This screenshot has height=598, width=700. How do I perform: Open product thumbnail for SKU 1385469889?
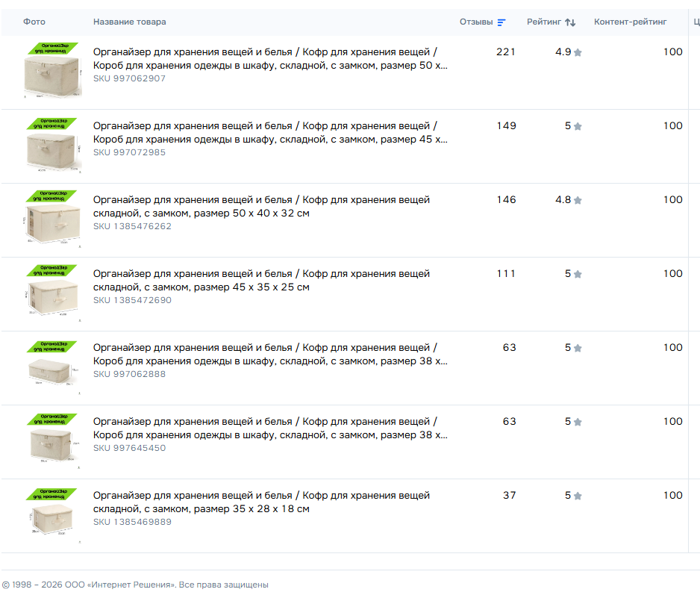click(x=51, y=515)
